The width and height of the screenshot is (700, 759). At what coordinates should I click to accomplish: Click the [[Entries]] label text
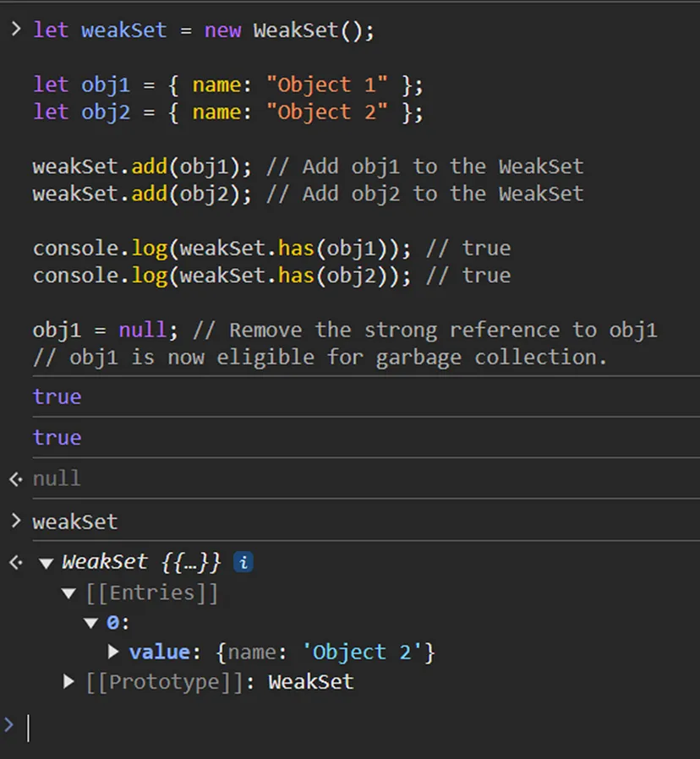click(152, 593)
